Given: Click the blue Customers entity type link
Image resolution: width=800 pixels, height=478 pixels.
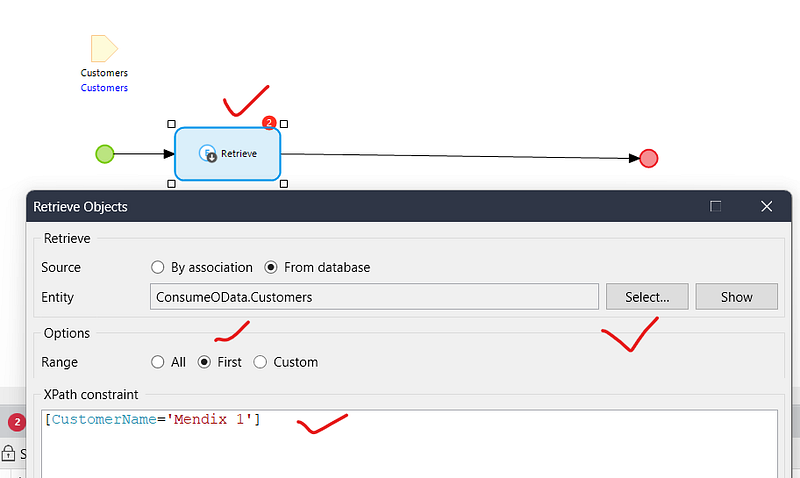Looking at the screenshot, I should 104,88.
